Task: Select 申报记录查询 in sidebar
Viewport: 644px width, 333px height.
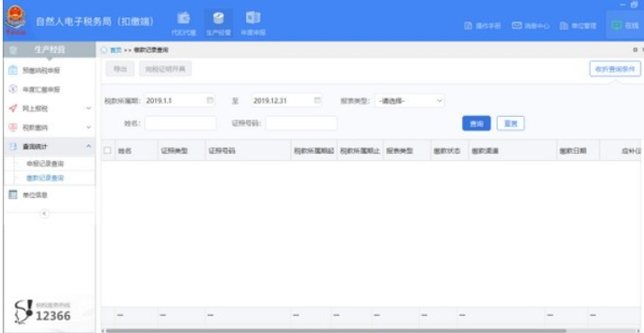Action: coord(45,164)
